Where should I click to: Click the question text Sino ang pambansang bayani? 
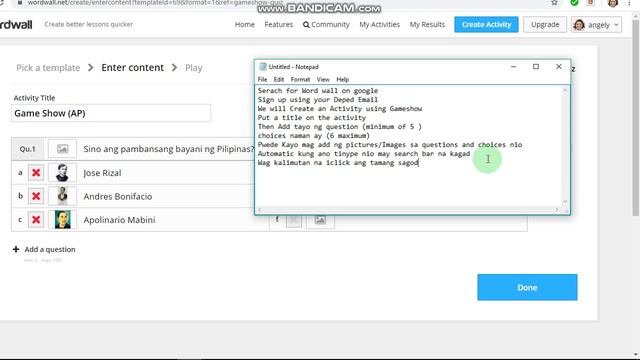[x=169, y=149]
